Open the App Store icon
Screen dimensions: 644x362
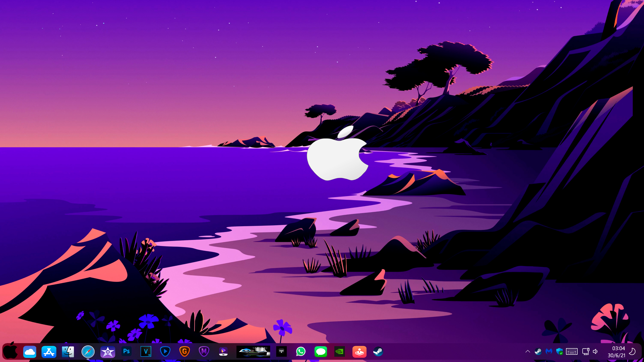pos(49,352)
